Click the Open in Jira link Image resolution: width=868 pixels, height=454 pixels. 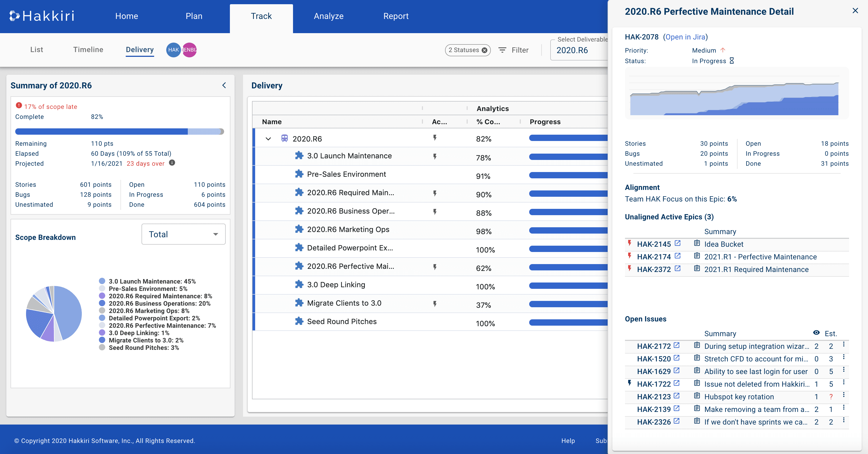click(x=685, y=37)
